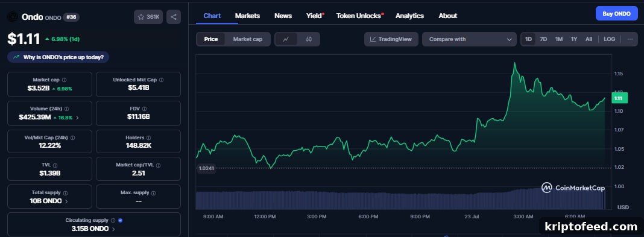This screenshot has width=644, height=237.
Task: Click Total supply info icon
Action: coord(65,192)
